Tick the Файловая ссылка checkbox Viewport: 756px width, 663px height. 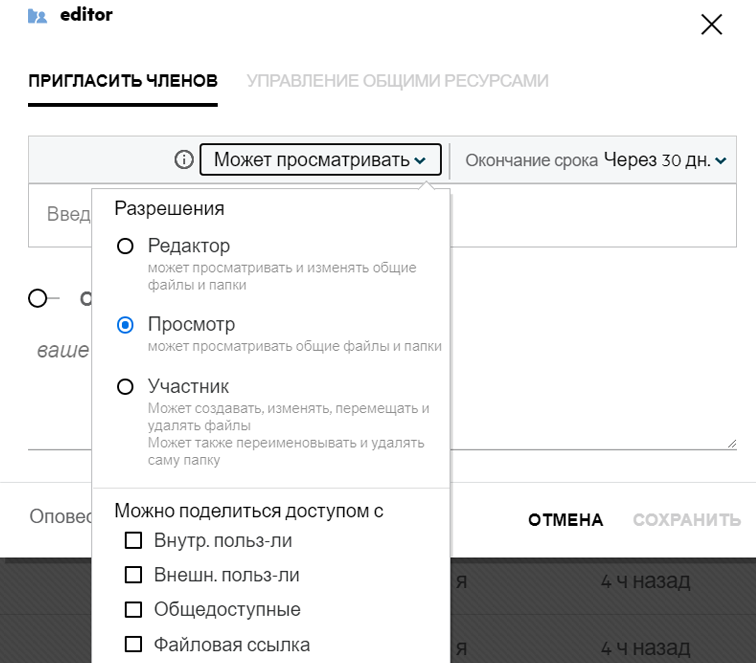(133, 644)
